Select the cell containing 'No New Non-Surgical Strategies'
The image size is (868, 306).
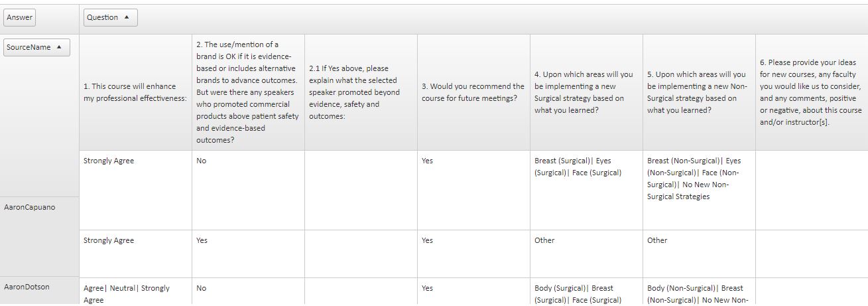coord(700,191)
